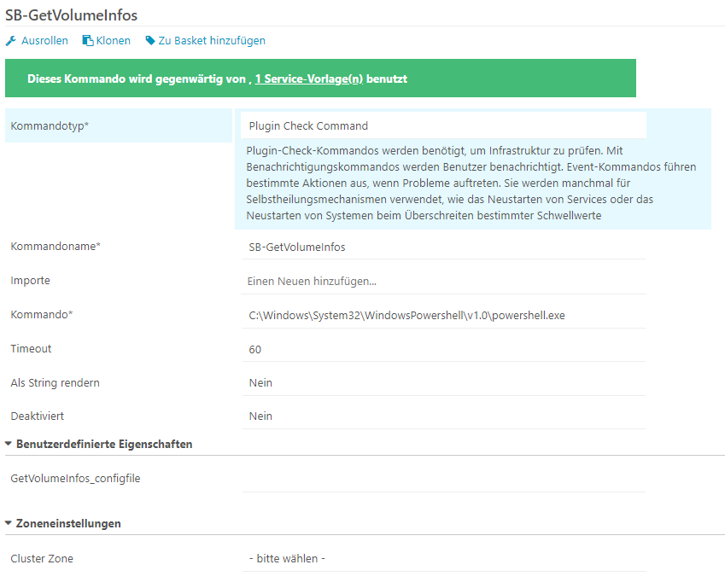Viewport: 725px width, 588px height.
Task: Click the basket tag icon
Action: click(x=150, y=41)
